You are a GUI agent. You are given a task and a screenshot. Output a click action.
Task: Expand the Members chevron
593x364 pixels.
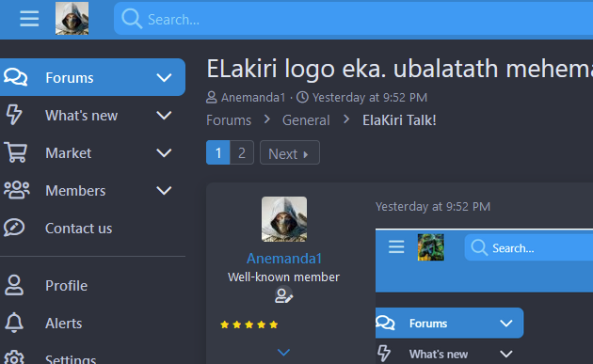(164, 191)
